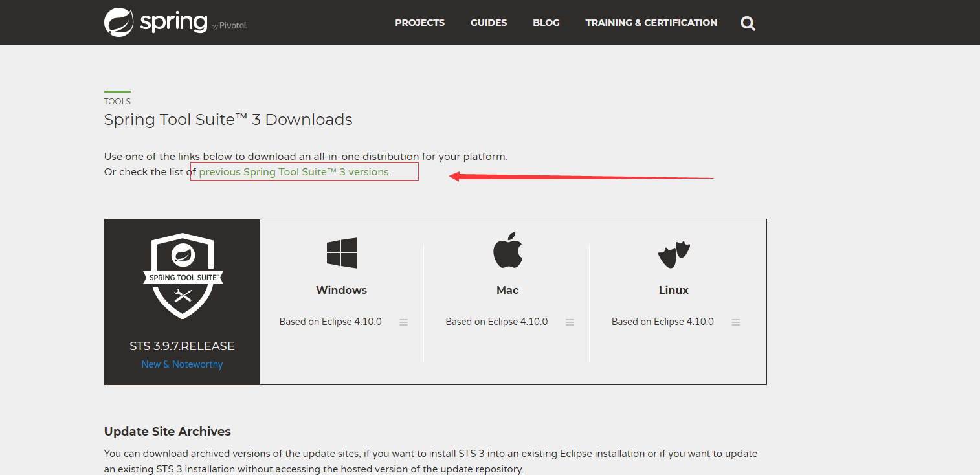
Task: Expand the Linux download options menu icon
Action: point(736,322)
